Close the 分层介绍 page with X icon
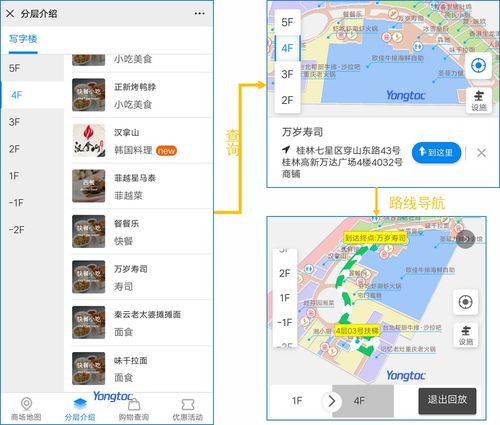Image resolution: width=500 pixels, height=425 pixels. tap(10, 14)
